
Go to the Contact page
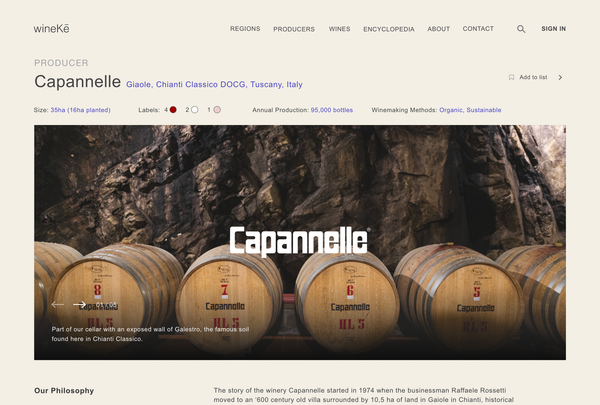[x=478, y=29]
